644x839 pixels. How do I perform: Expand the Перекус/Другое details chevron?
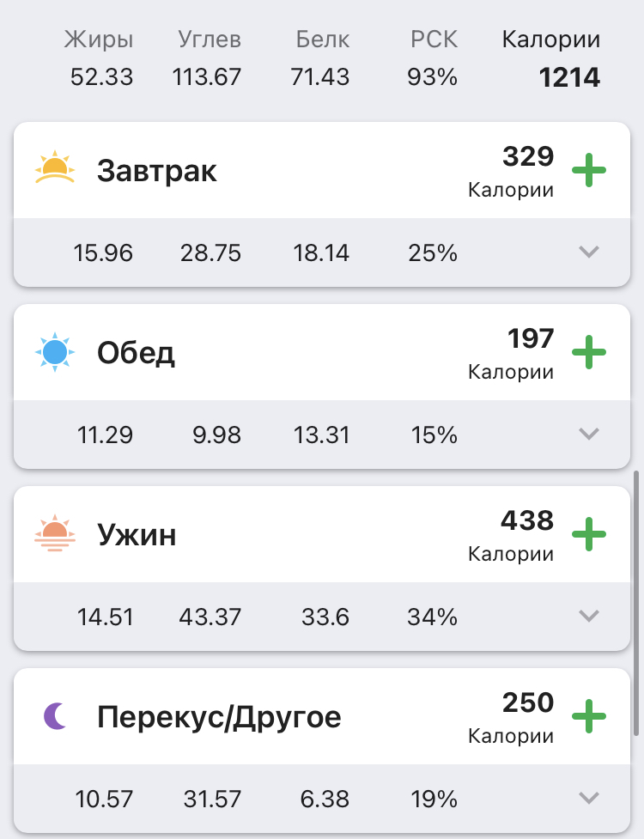(x=588, y=799)
